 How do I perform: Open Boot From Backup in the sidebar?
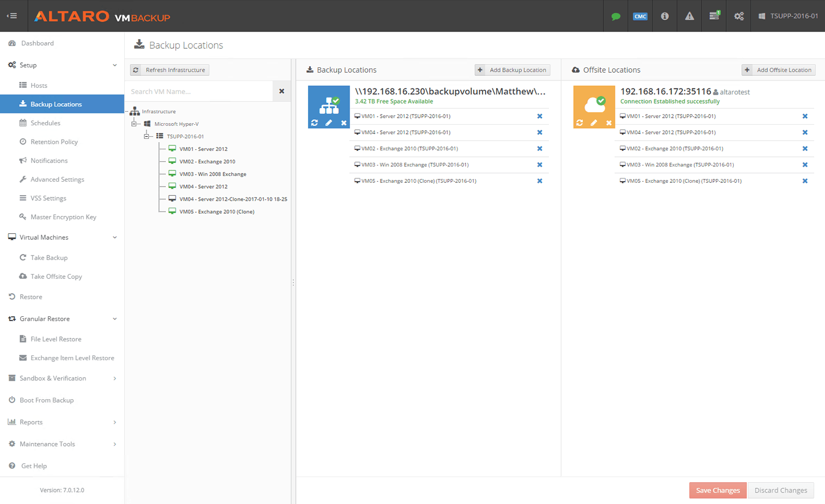tap(46, 400)
